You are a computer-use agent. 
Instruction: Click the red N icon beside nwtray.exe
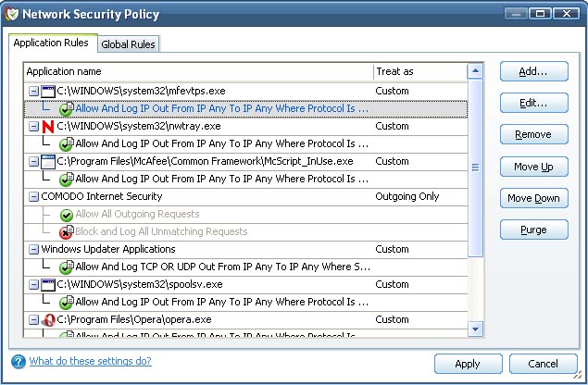[x=48, y=127]
